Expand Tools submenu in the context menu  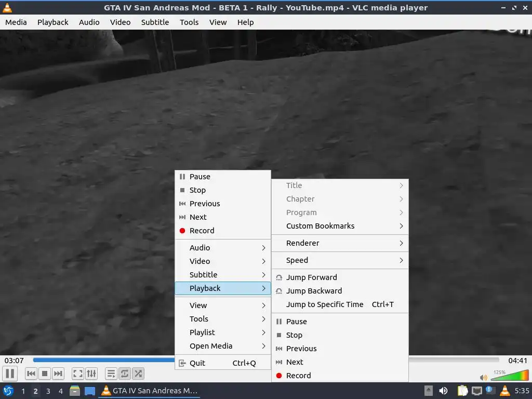[x=222, y=319]
